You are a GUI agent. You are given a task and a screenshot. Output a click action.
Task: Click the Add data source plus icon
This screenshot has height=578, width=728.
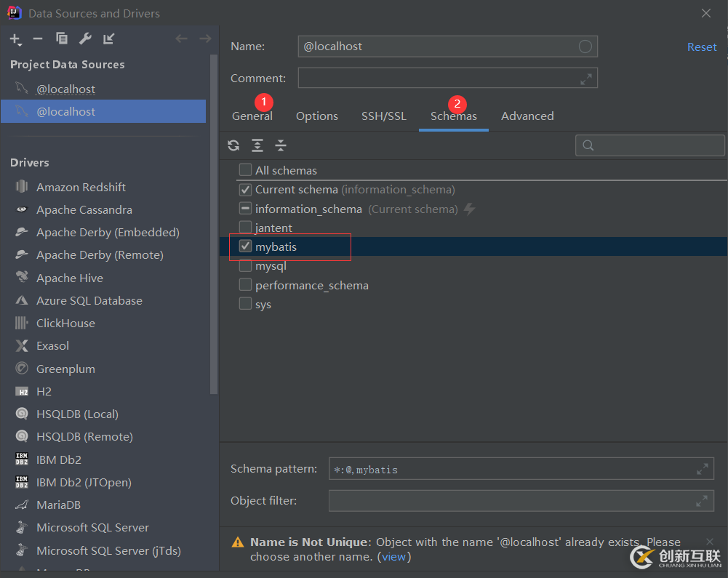click(x=15, y=39)
